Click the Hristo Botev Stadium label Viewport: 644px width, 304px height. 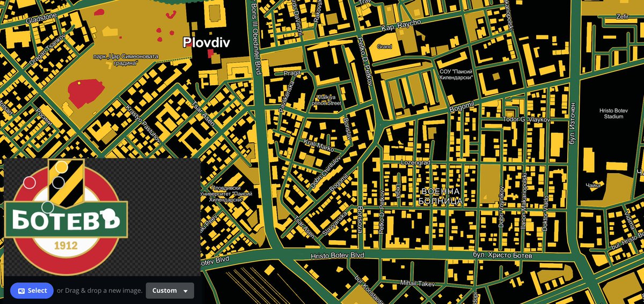click(613, 113)
